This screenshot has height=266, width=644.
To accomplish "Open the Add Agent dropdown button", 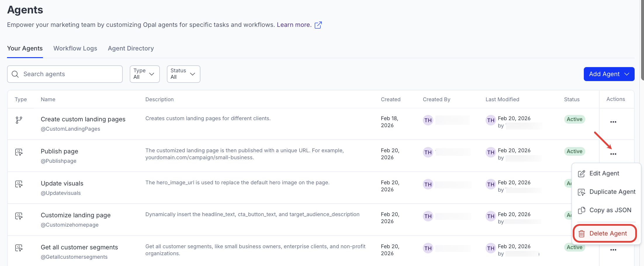I will pyautogui.click(x=609, y=74).
